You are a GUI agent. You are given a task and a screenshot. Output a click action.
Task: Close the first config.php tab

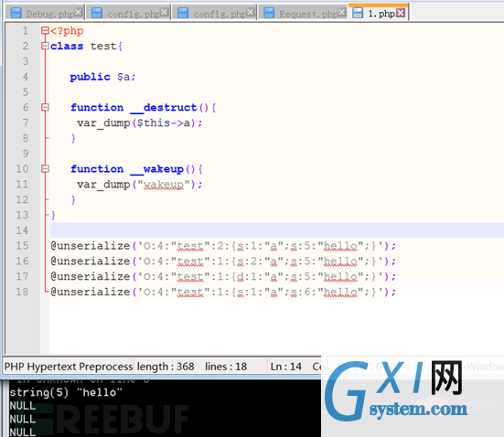pyautogui.click(x=165, y=13)
